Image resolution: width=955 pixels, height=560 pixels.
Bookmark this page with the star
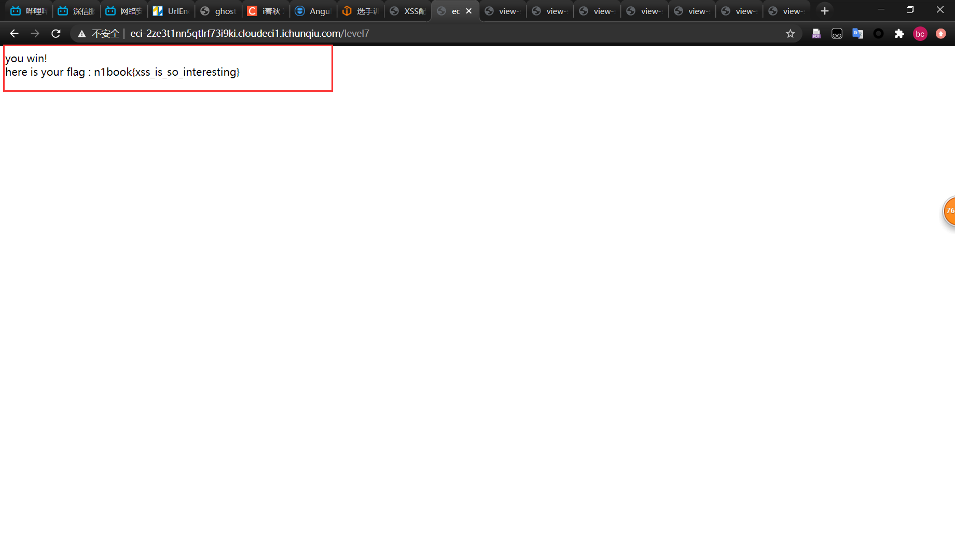[x=790, y=34]
